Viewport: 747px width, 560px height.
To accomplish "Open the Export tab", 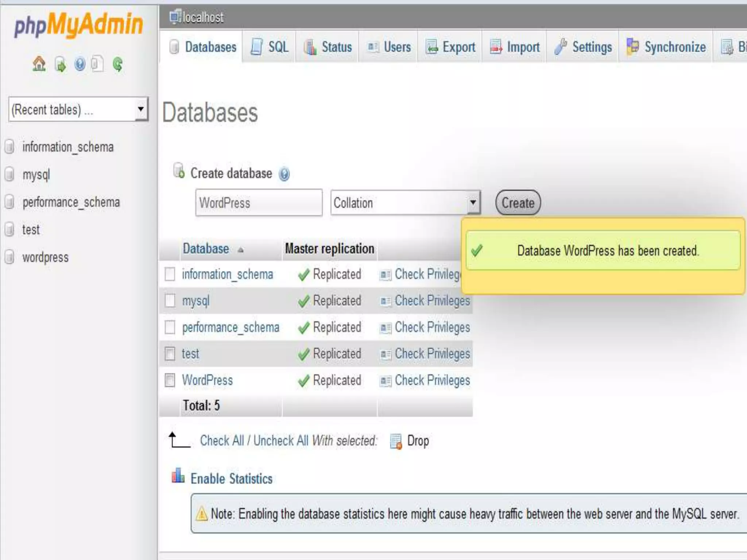I will coord(450,47).
